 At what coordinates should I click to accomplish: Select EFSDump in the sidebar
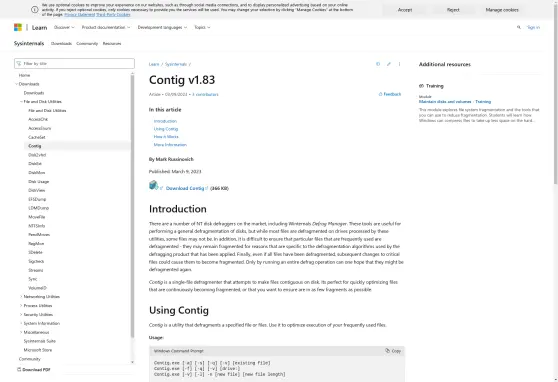(x=37, y=199)
